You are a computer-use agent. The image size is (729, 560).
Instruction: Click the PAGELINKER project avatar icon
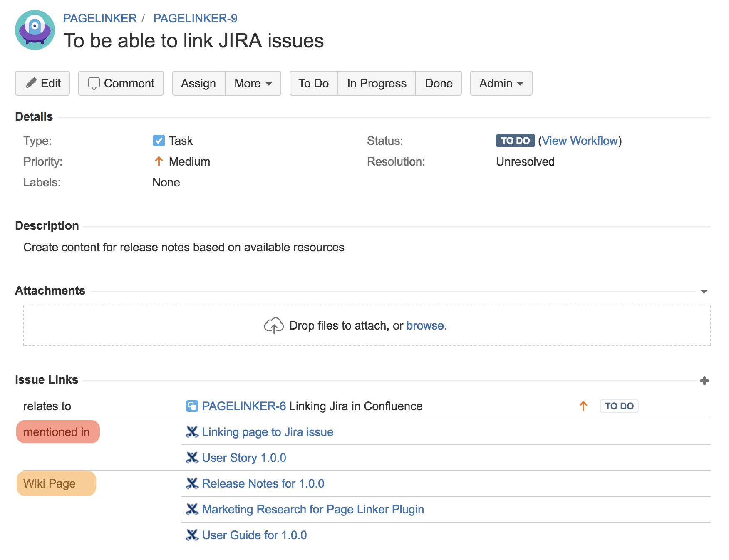(35, 30)
